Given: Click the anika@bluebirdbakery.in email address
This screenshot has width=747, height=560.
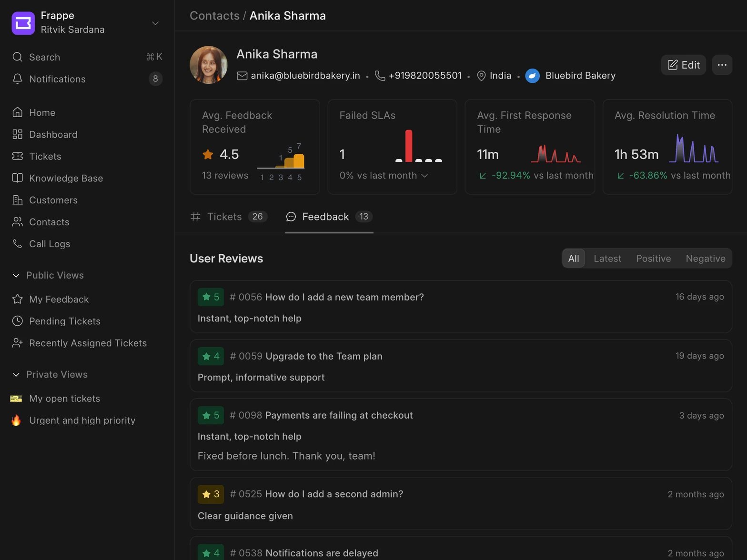Looking at the screenshot, I should tap(305, 76).
